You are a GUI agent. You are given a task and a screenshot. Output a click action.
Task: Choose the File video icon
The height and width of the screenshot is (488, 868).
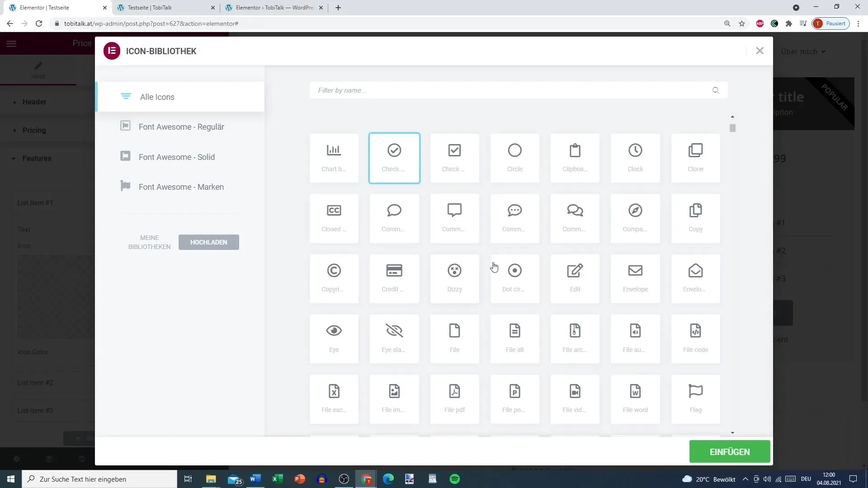pos(575,399)
